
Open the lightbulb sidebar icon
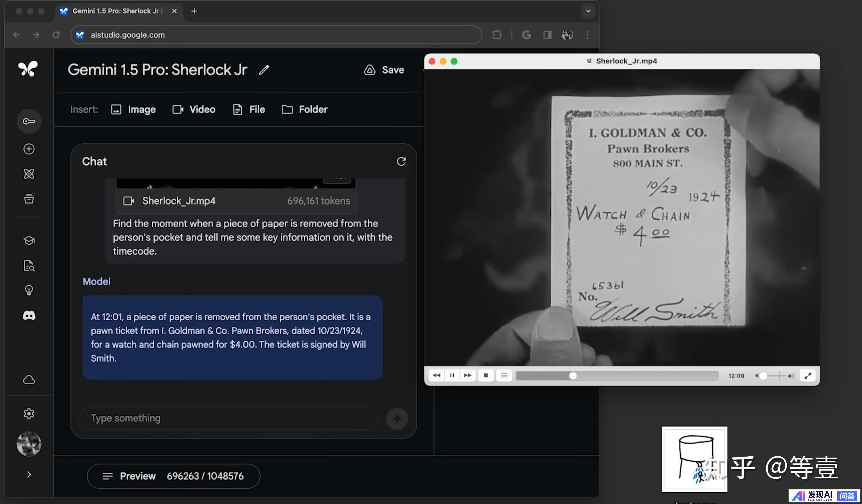(29, 290)
